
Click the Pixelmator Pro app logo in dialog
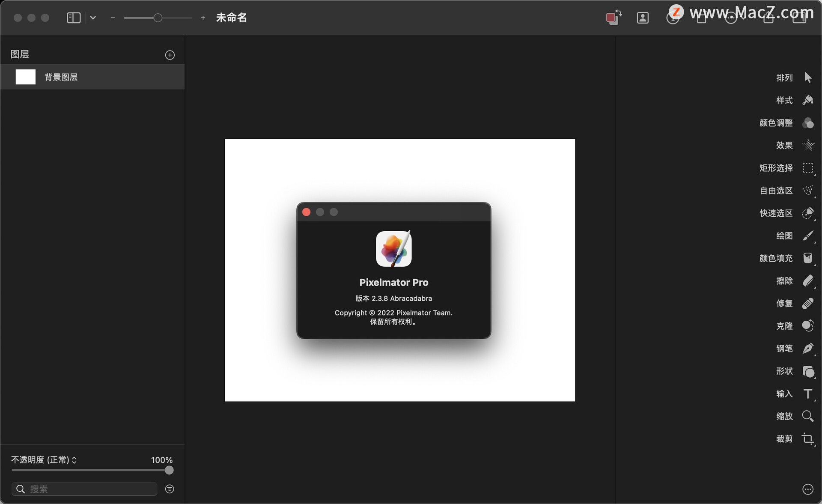(x=394, y=248)
